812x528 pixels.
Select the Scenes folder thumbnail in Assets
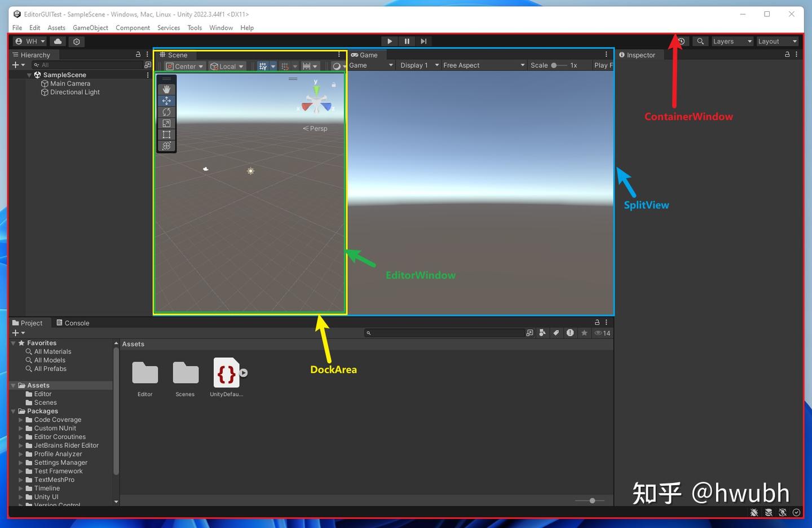pyautogui.click(x=185, y=373)
